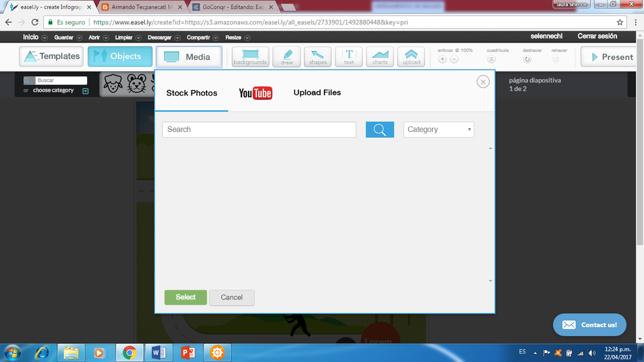
Task: Click the upload icon in toolbar
Action: click(411, 57)
